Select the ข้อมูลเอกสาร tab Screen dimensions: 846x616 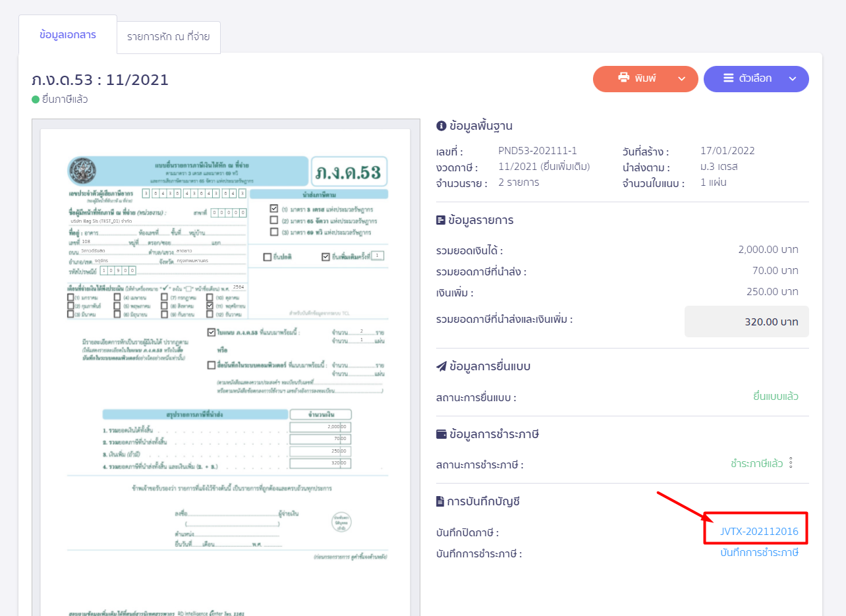68,34
